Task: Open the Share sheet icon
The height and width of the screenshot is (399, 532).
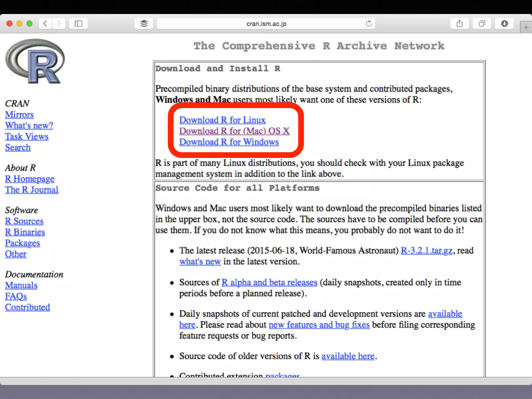Action: (459, 24)
